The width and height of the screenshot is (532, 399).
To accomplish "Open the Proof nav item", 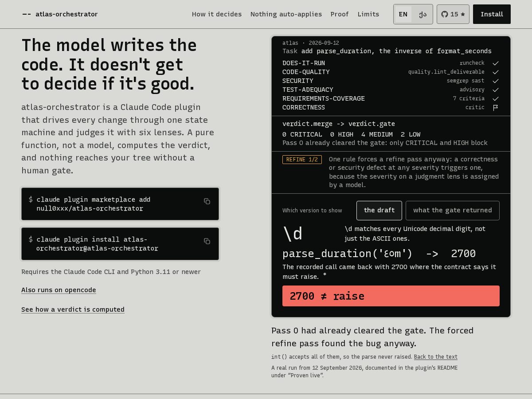I will tap(340, 14).
